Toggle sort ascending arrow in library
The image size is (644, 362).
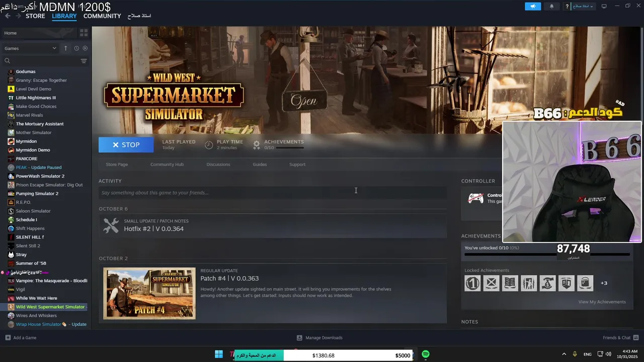click(65, 48)
